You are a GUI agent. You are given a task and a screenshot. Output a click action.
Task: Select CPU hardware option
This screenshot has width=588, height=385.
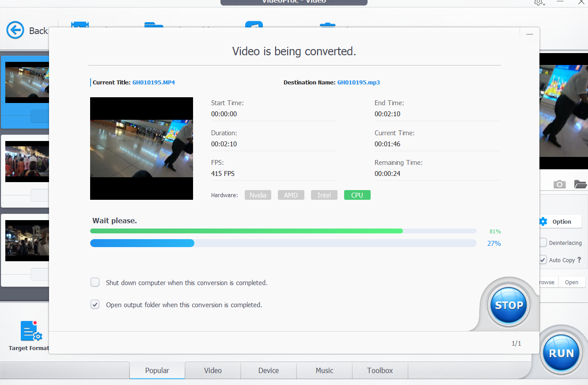(357, 195)
